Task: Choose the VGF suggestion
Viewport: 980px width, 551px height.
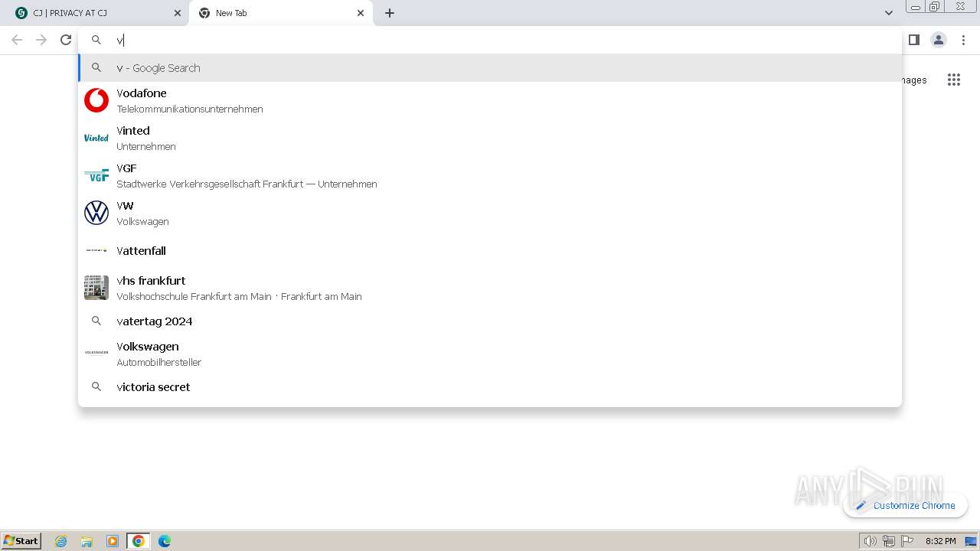Action: (490, 175)
